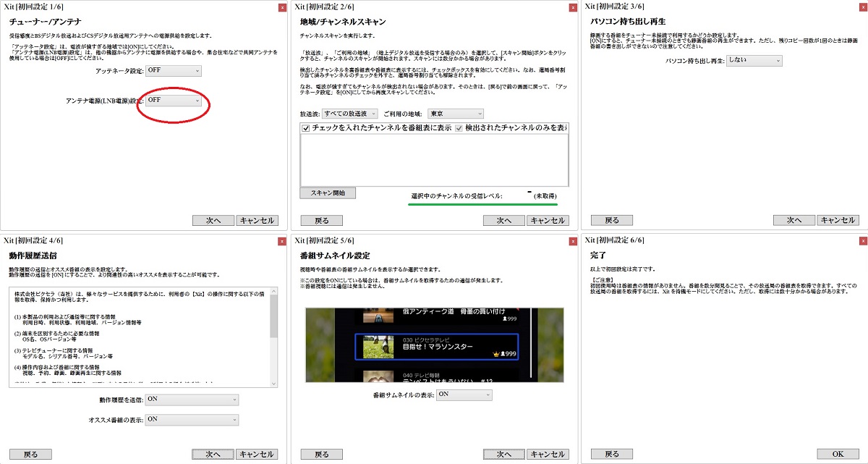This screenshot has width=868, height=464.
Task: Click 戻る in the 初回設定 6/6 window
Action: [612, 454]
